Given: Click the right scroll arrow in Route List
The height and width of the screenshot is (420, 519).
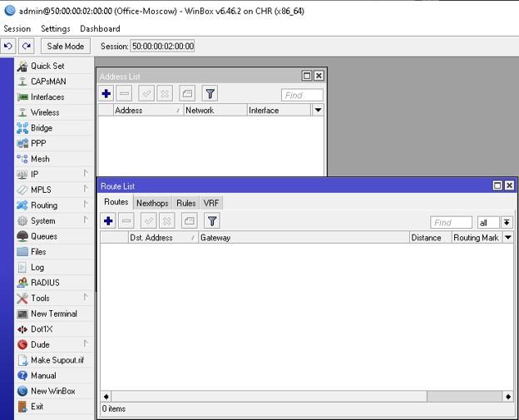Looking at the screenshot, I should (508, 396).
